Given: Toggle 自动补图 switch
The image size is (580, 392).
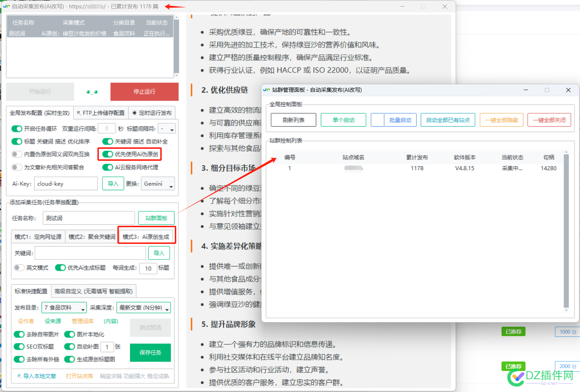Looking at the screenshot, I should click(69, 347).
